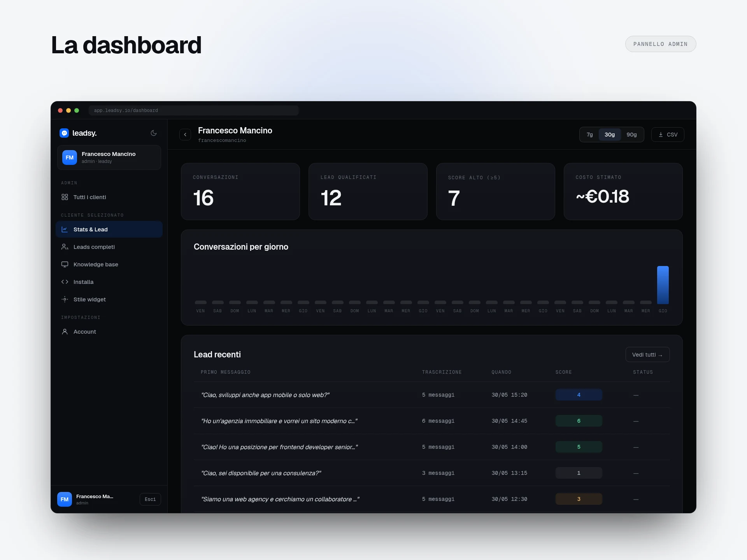
Task: Click gray score badge 1
Action: [x=579, y=473]
